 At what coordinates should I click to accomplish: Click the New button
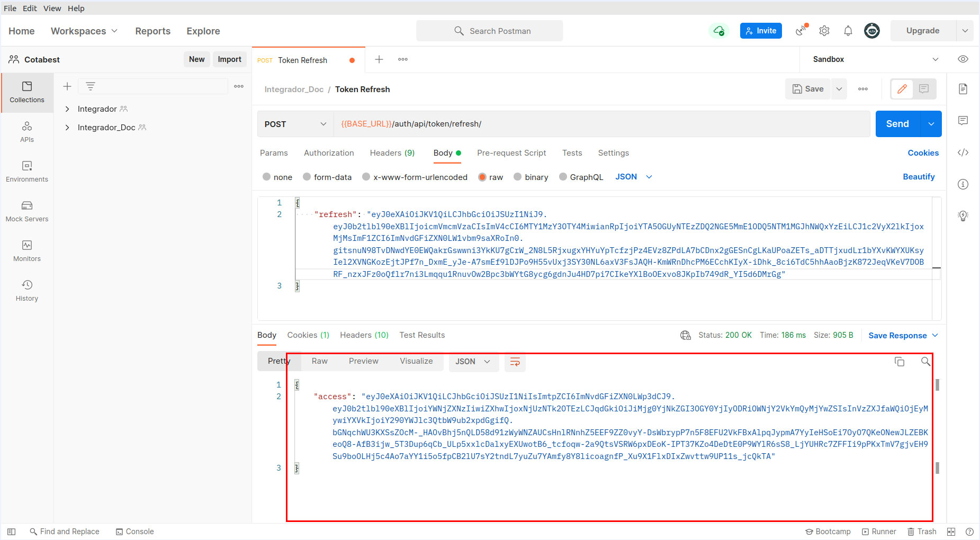(x=196, y=59)
